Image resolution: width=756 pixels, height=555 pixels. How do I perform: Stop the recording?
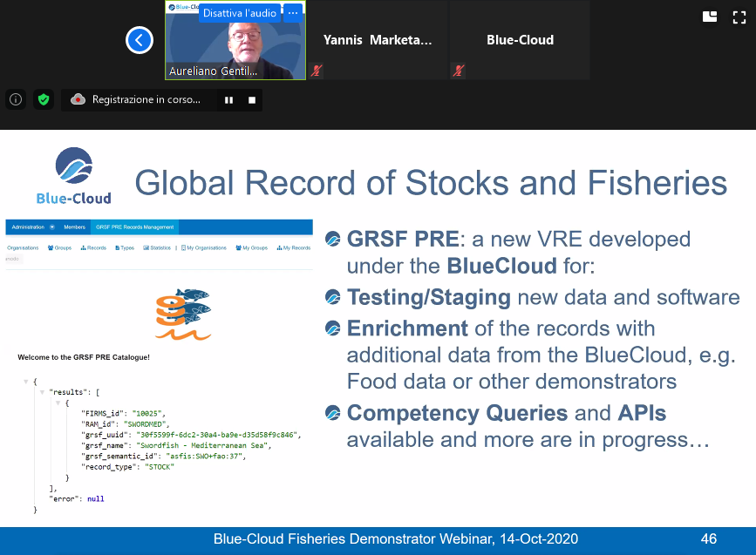click(252, 100)
